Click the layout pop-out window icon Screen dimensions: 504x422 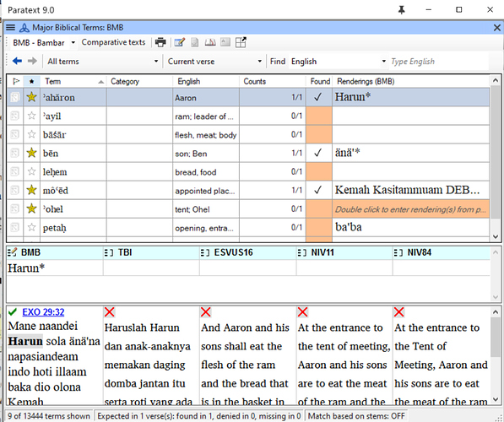point(241,42)
